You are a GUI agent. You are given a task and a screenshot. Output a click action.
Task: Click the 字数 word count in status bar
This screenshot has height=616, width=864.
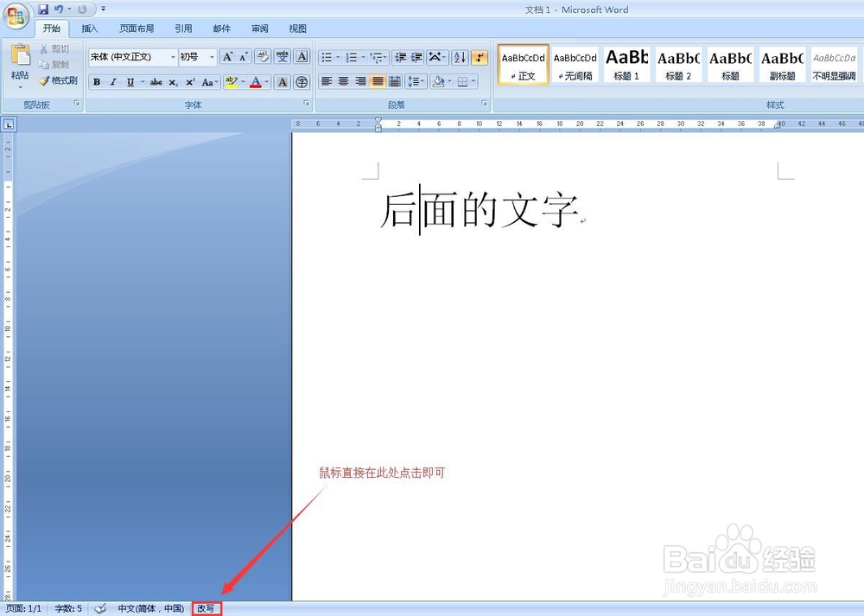pos(67,608)
